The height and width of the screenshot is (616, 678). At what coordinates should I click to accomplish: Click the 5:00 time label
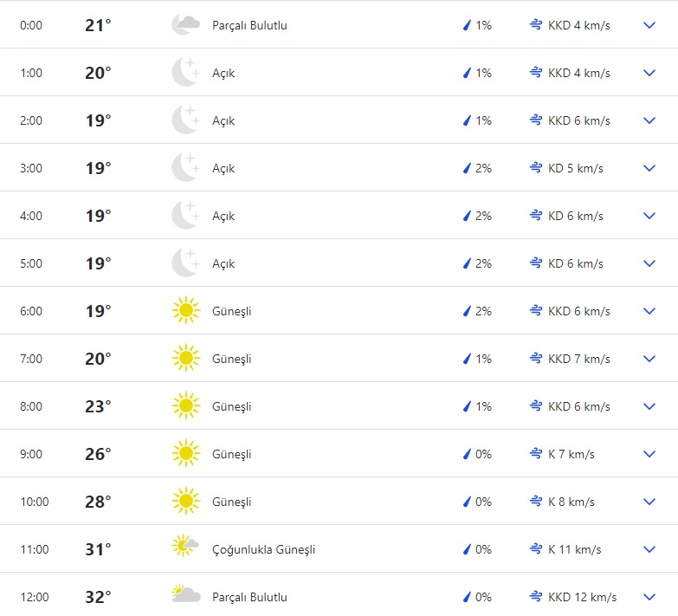[31, 263]
